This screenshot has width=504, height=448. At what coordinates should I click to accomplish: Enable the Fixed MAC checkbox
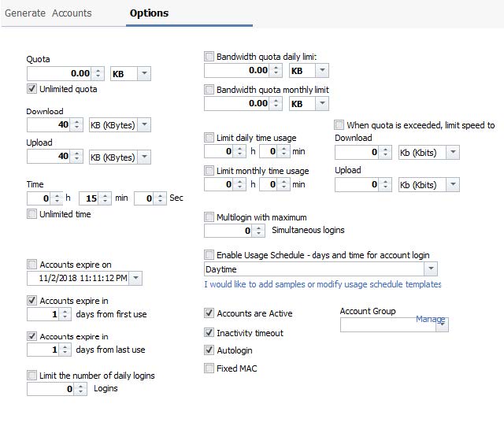(x=209, y=368)
